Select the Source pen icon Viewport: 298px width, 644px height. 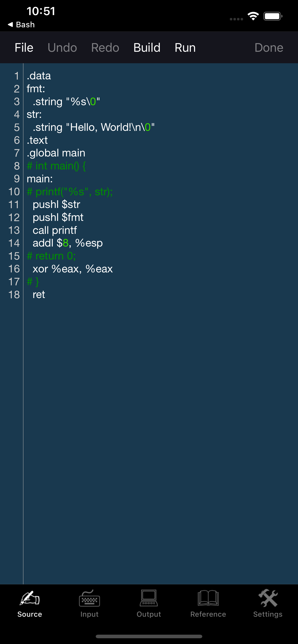pos(30,599)
